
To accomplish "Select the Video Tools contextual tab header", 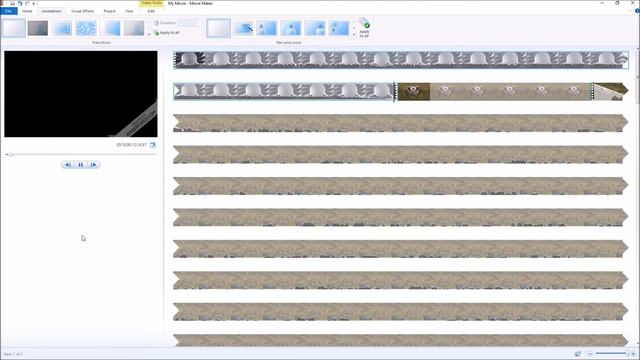I will tap(151, 3).
